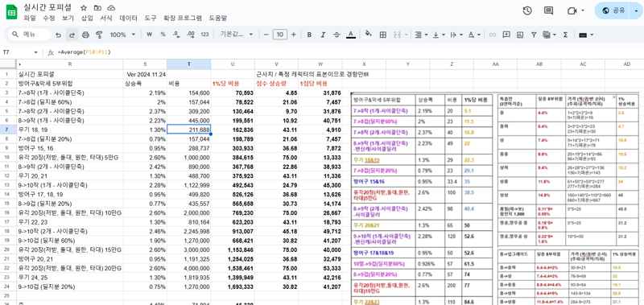This screenshot has height=305, width=644.
Task: Start a Meet call camera icon
Action: pyautogui.click(x=572, y=10)
